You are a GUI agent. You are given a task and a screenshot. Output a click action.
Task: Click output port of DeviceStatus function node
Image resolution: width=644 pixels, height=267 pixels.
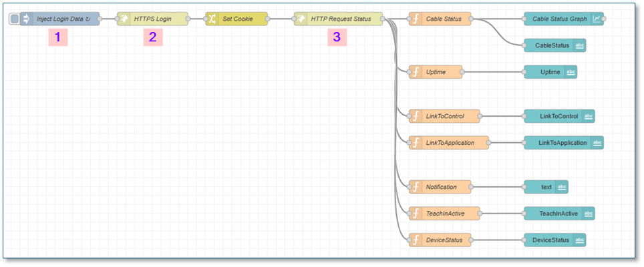(x=471, y=240)
